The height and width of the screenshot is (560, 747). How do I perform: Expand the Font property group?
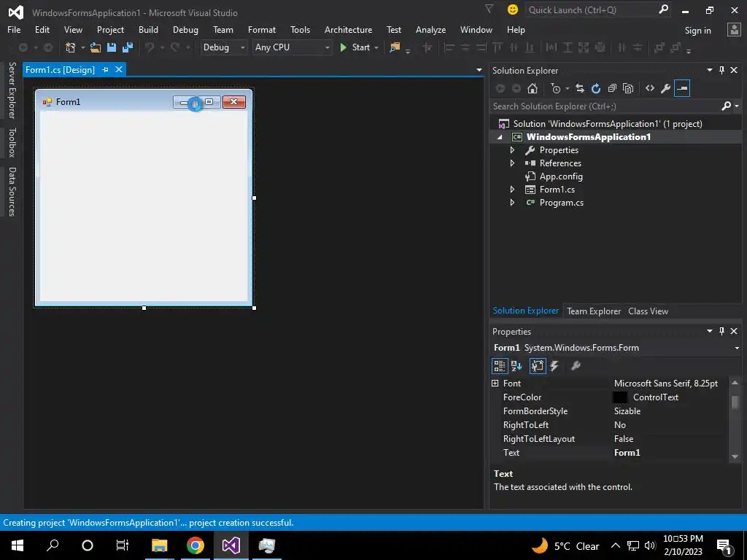[495, 384]
